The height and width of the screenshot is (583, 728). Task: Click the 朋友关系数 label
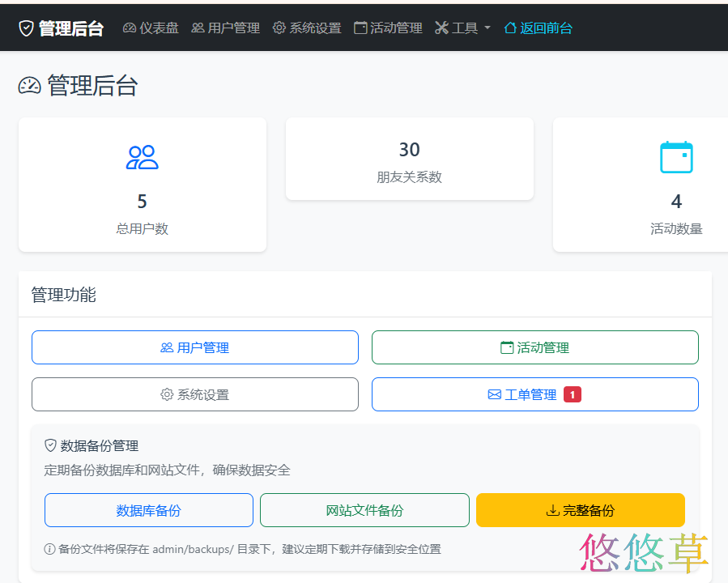(x=410, y=177)
